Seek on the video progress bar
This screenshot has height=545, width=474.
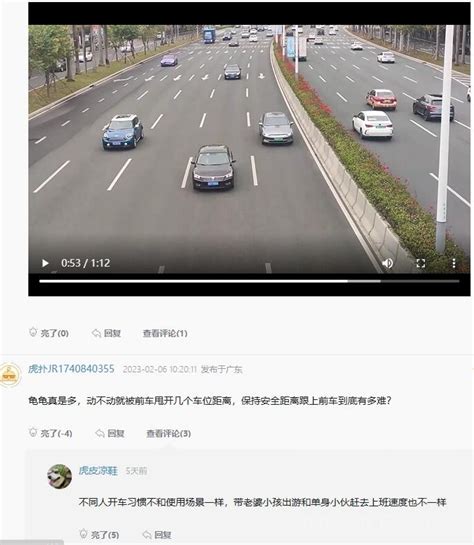tap(249, 281)
